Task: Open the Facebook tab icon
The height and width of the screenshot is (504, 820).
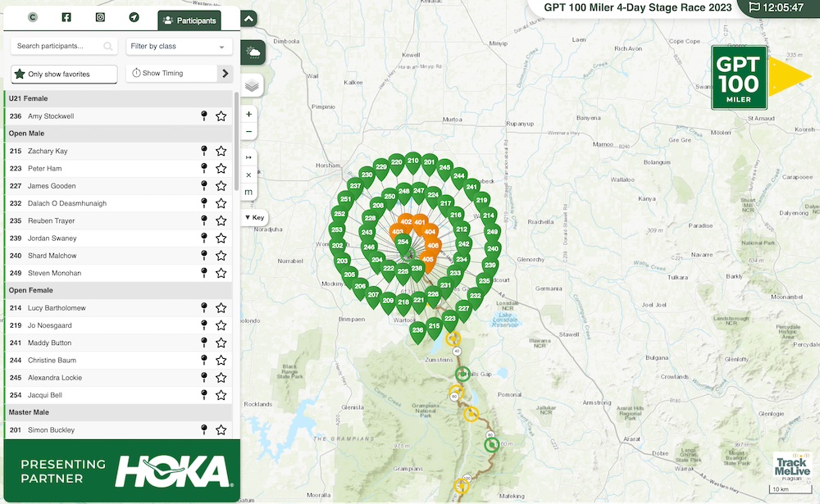Action: tap(66, 17)
